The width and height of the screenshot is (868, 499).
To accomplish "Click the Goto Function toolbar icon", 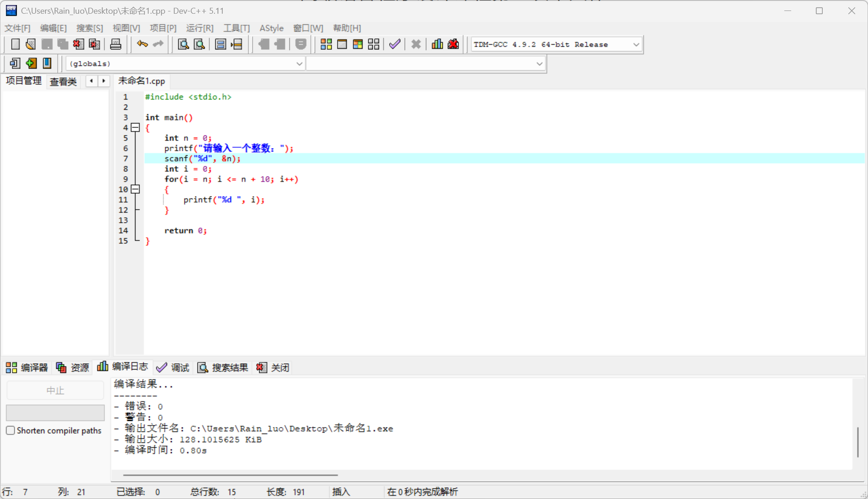I will point(220,44).
